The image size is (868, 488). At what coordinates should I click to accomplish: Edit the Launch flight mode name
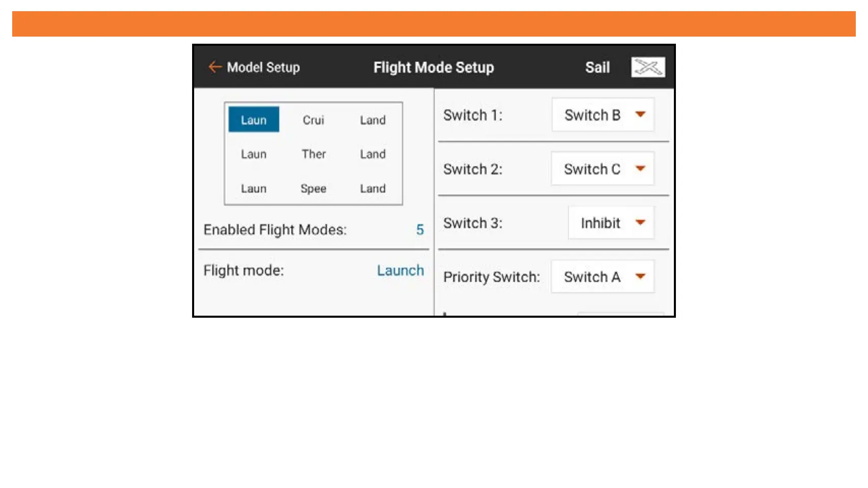(x=400, y=270)
